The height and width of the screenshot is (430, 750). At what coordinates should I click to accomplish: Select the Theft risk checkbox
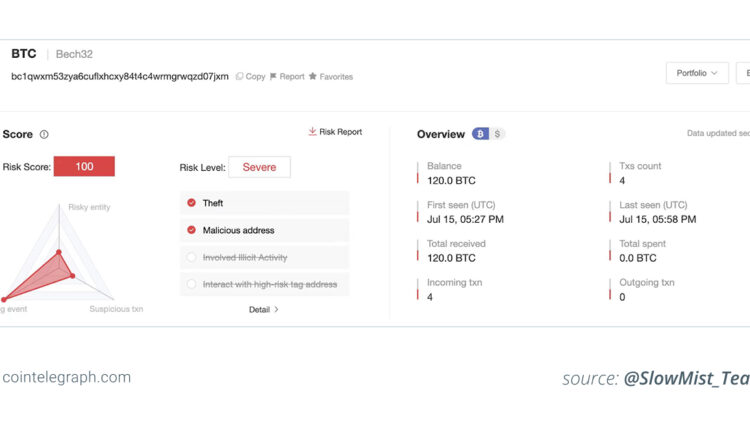click(191, 203)
